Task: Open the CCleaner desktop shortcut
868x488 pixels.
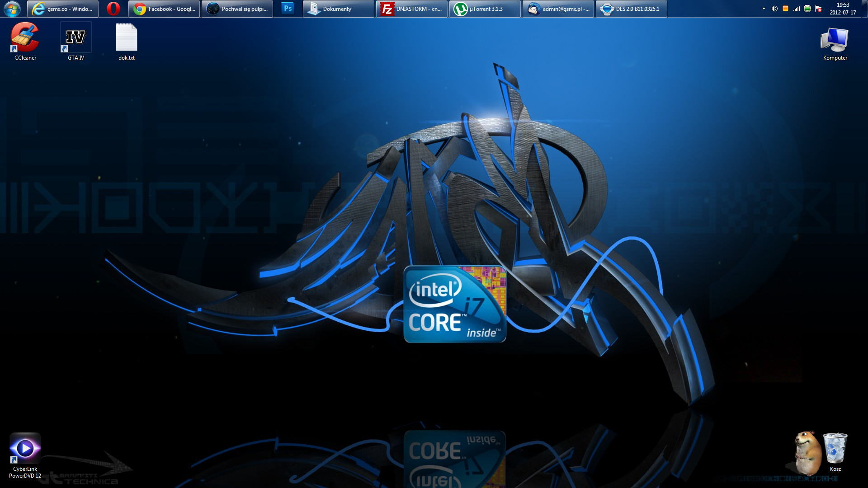Action: pyautogui.click(x=25, y=38)
